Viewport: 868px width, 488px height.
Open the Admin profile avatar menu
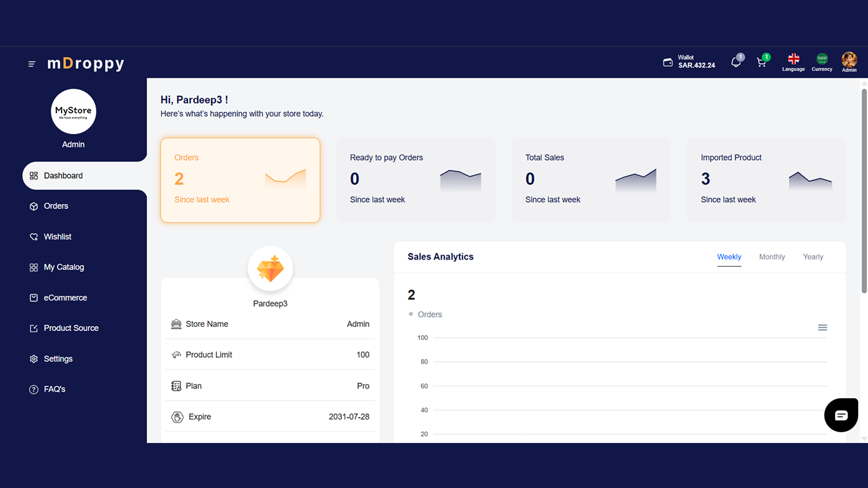pos(849,62)
